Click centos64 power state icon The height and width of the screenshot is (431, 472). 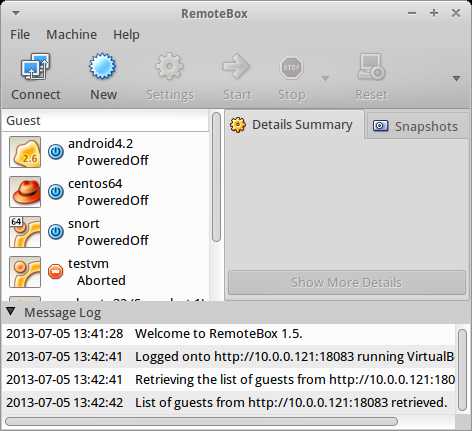[56, 192]
